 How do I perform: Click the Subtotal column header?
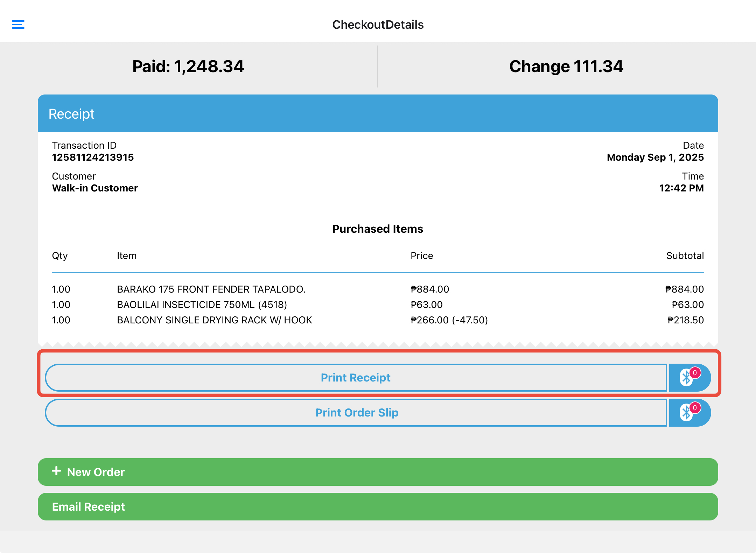685,256
